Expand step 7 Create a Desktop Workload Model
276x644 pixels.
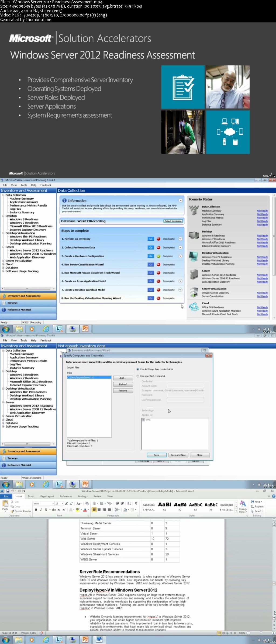coord(180,290)
